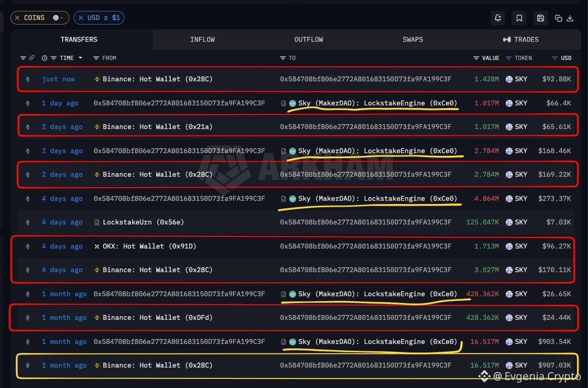Click the value 1.428M
This screenshot has width=588, height=388.
pos(487,79)
